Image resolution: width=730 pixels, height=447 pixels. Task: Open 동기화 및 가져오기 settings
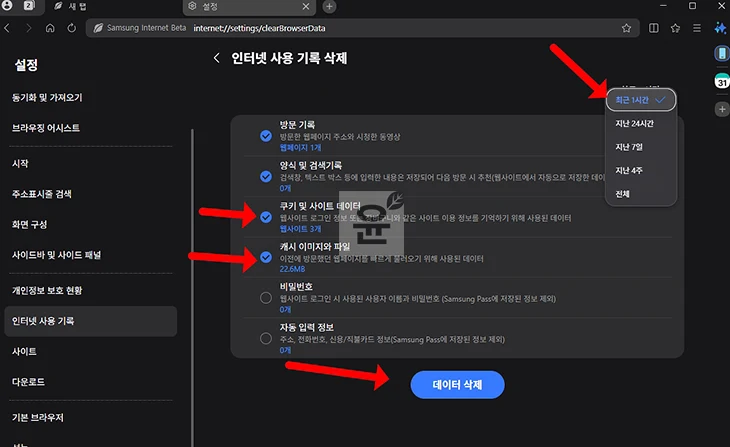[47, 97]
